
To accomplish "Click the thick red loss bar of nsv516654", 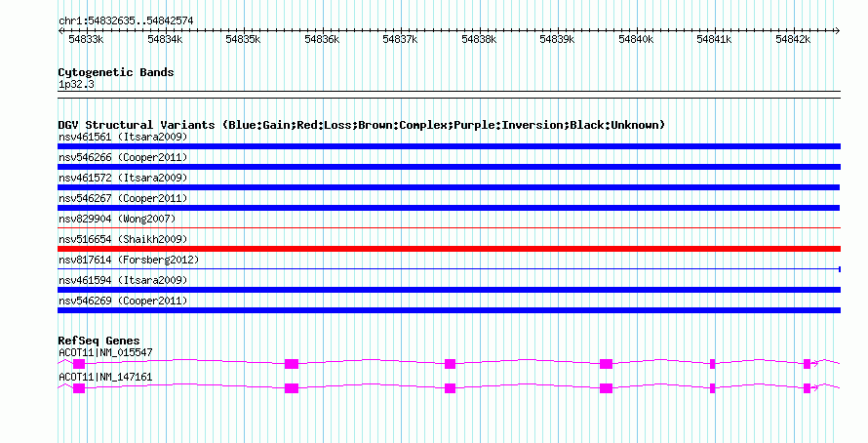I will (x=449, y=249).
